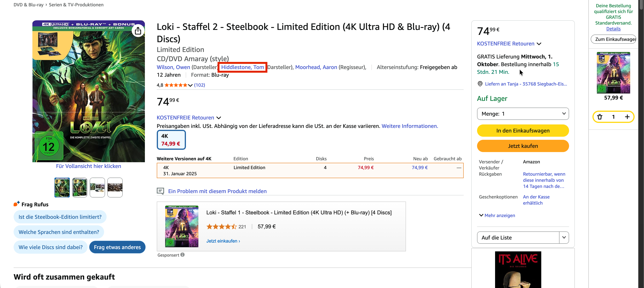Click the Frag Rufus sparkle icon
Screen dimensions: 644x288
(x=16, y=204)
